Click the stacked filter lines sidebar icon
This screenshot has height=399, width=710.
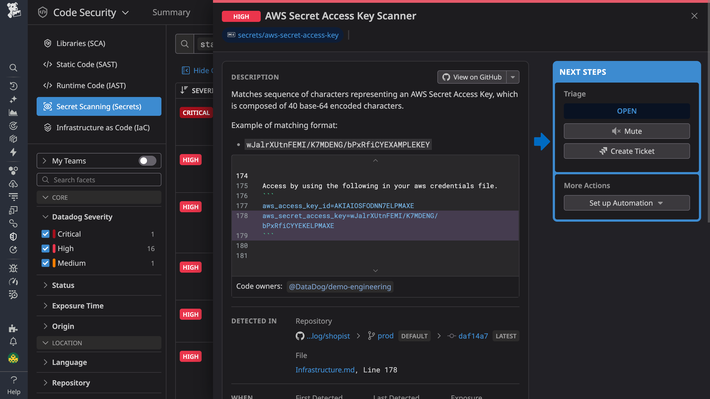click(x=13, y=197)
